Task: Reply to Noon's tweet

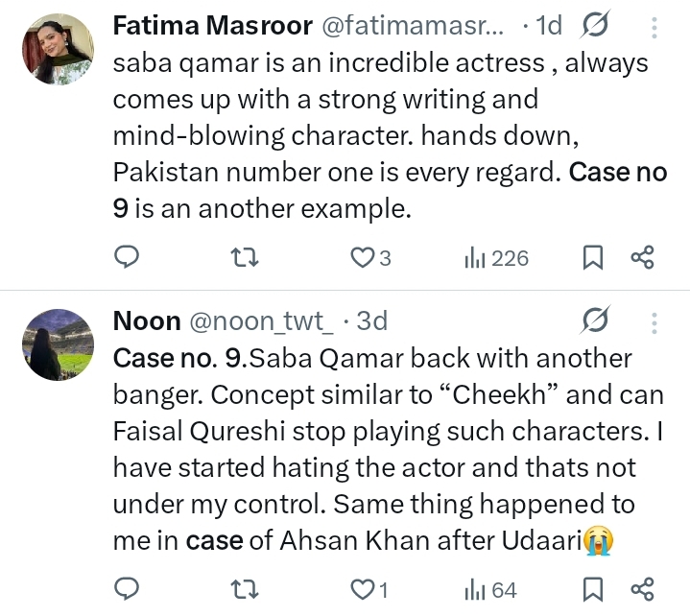Action: 127,587
